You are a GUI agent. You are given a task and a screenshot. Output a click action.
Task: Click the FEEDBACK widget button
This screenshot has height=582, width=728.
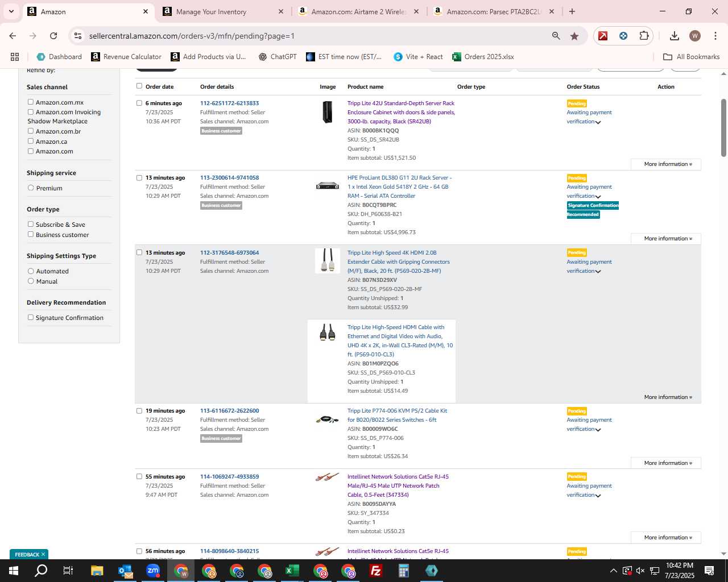pos(27,555)
